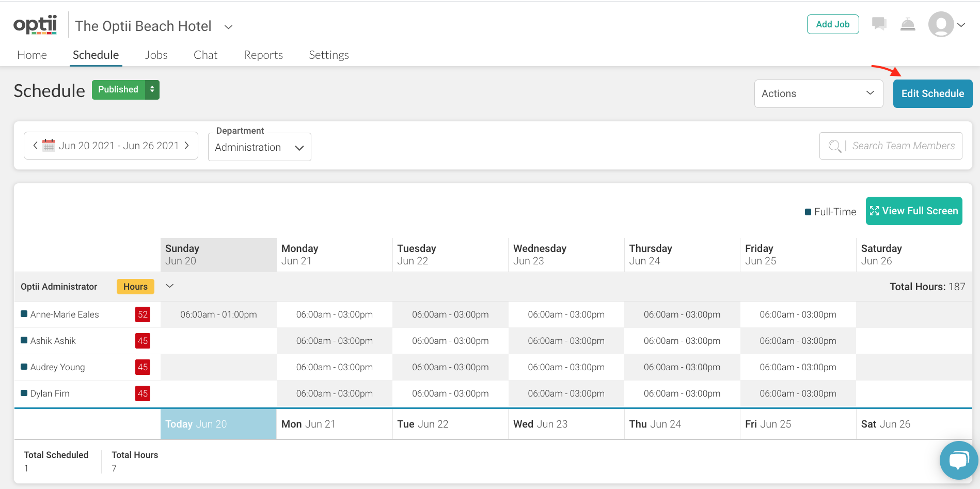
Task: Click Anne-Marie Eales' full-time color marker
Action: [x=24, y=314]
